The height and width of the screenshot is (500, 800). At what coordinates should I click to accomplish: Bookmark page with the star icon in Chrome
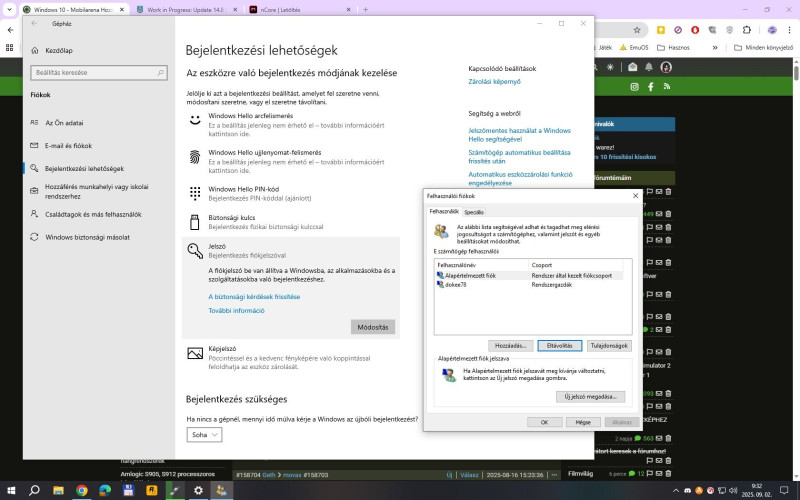(637, 30)
